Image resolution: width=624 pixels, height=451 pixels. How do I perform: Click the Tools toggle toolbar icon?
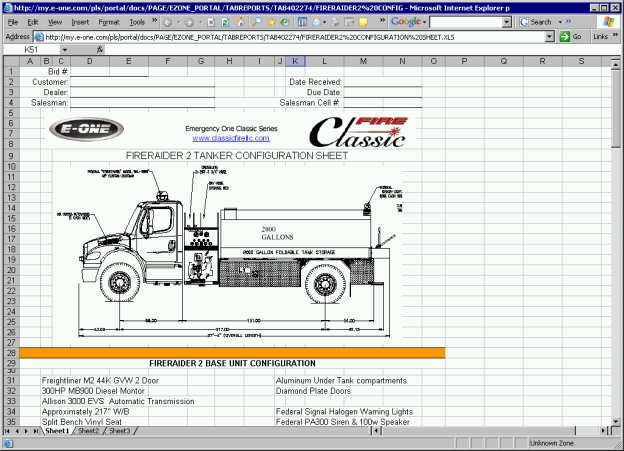(302, 22)
